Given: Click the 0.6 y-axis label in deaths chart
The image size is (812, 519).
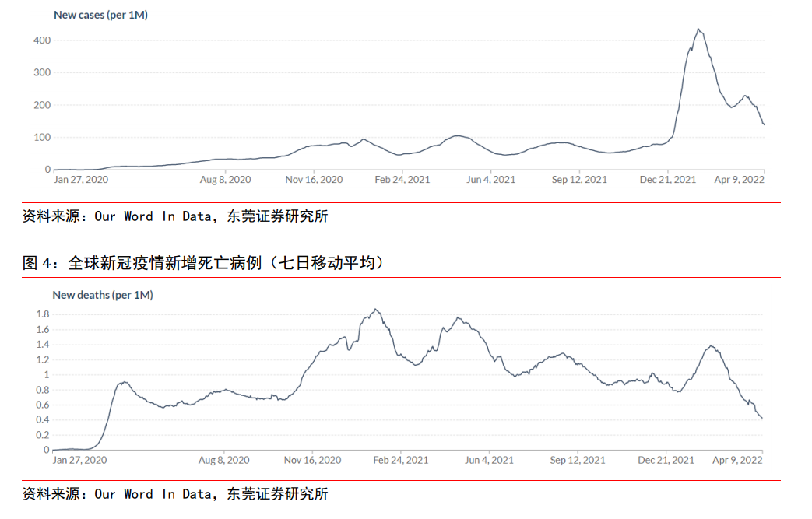Looking at the screenshot, I should coord(43,405).
